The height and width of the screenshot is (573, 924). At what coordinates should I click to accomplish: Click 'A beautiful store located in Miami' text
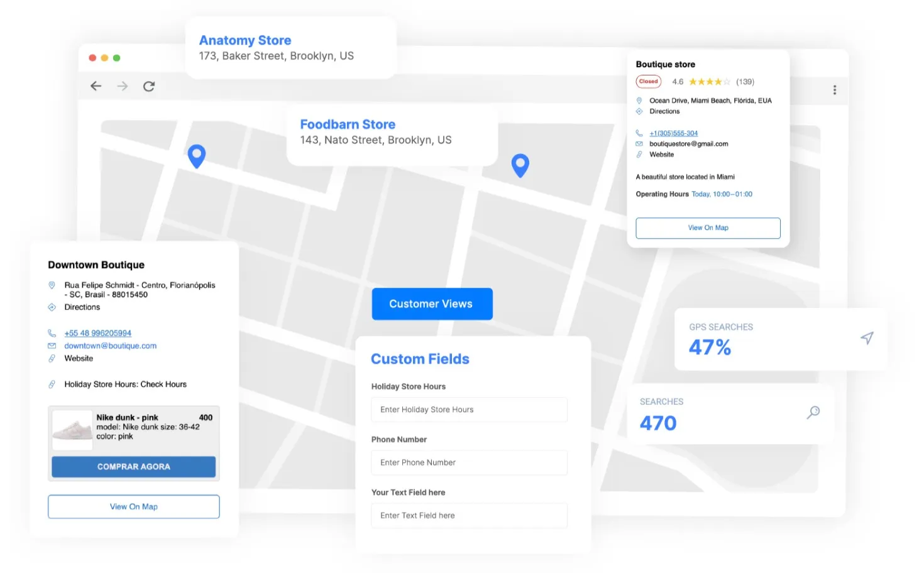(685, 177)
